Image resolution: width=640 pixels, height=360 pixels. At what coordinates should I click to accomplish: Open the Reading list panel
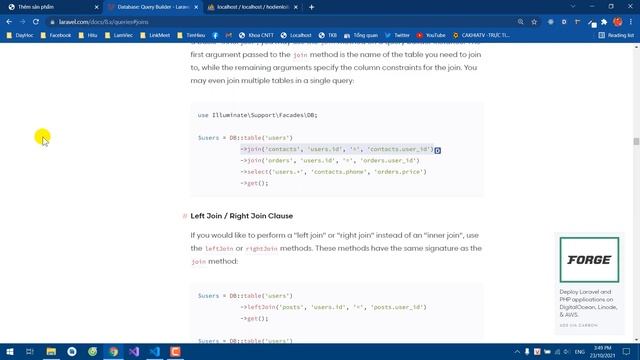point(616,36)
